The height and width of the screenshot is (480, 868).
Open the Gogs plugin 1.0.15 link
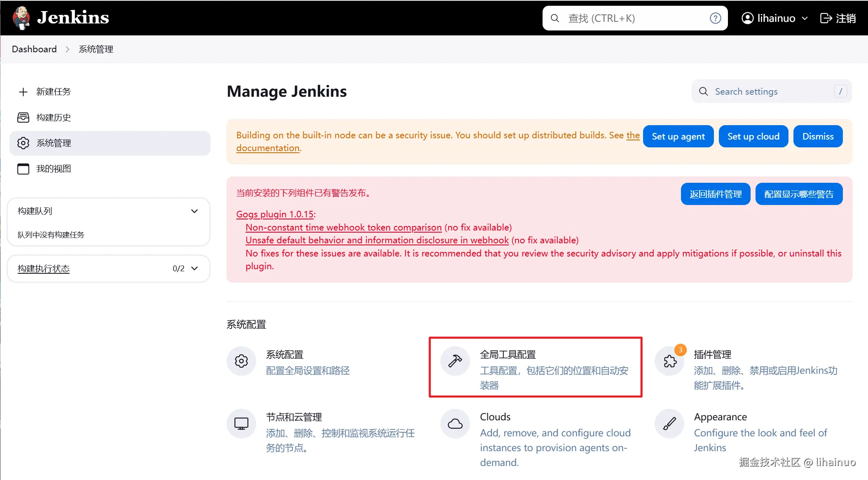click(274, 214)
